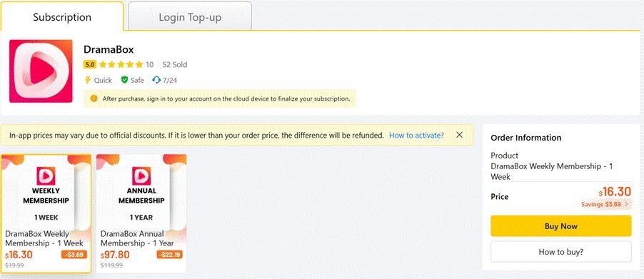Click the 7/24 headset support icon
The height and width of the screenshot is (279, 644).
tap(156, 80)
